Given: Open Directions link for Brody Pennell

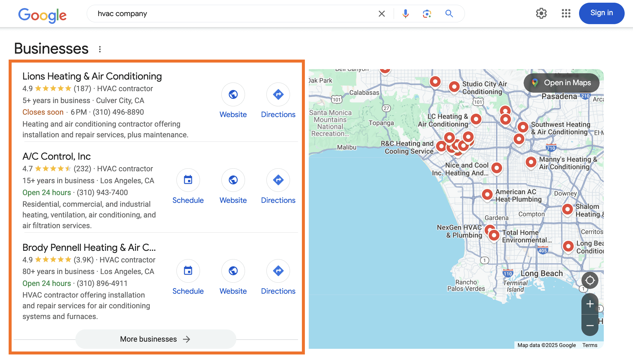Looking at the screenshot, I should [x=278, y=291].
